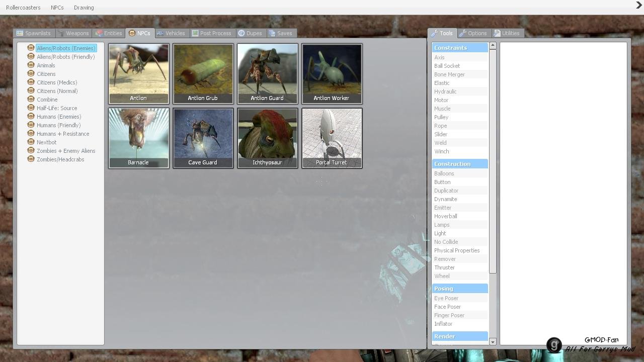The image size is (644, 362).
Task: Spawn the Antlion Guard NPC
Action: [267, 74]
